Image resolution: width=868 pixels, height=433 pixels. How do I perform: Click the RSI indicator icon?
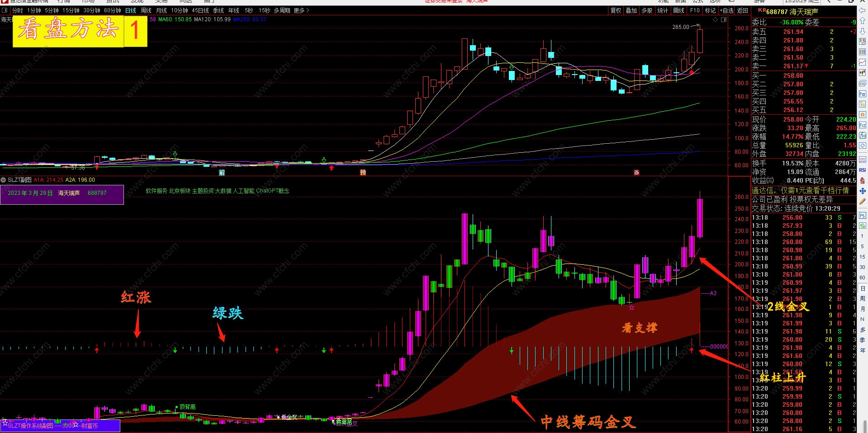(862, 170)
